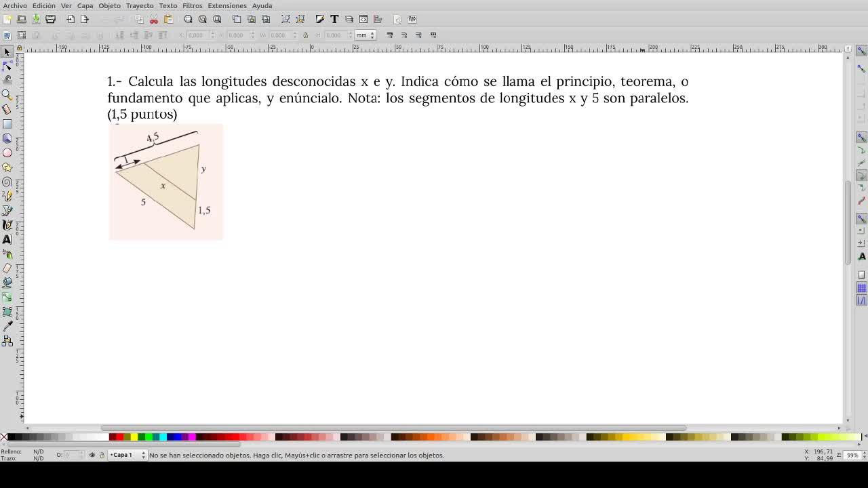This screenshot has width=868, height=488.
Task: Select the Zoom magnifier tool
Action: click(x=7, y=94)
